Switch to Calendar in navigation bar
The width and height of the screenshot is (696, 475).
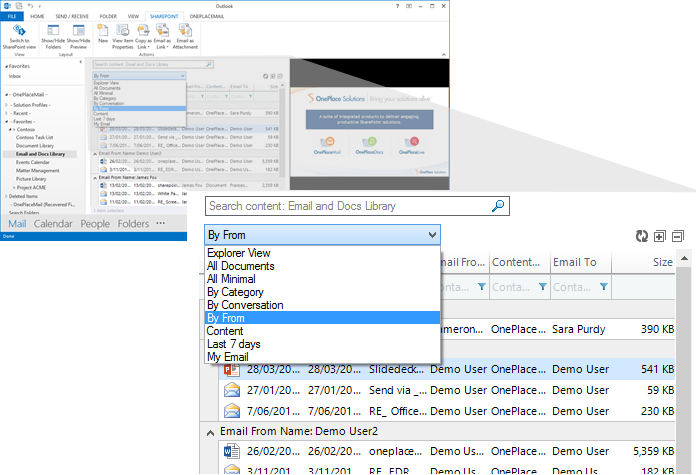[53, 224]
